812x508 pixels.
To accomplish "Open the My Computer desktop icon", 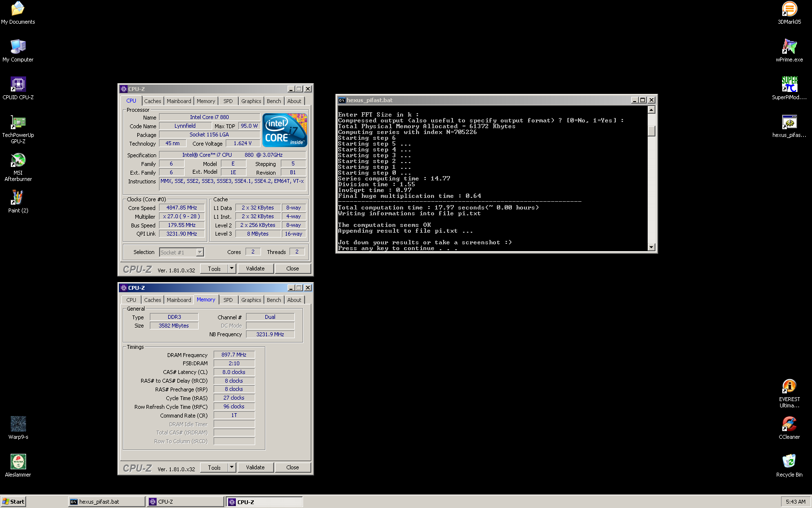I will pyautogui.click(x=18, y=51).
